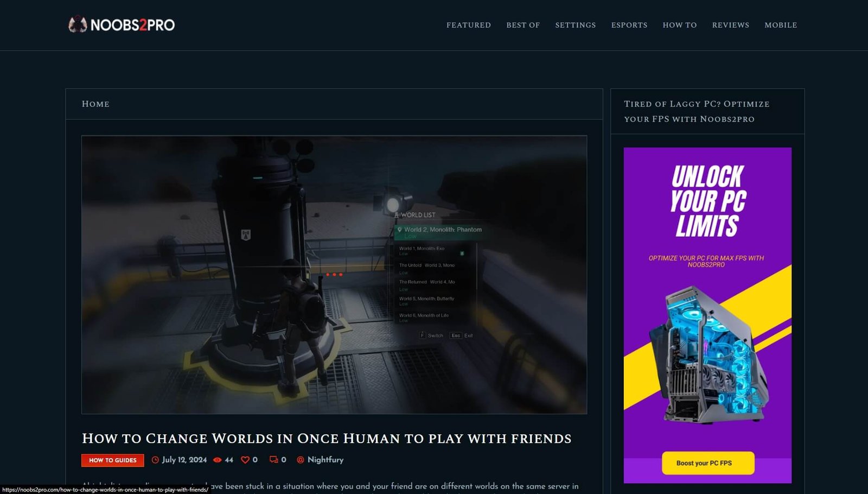The height and width of the screenshot is (494, 868).
Task: Open the Best Of menu
Action: 523,25
